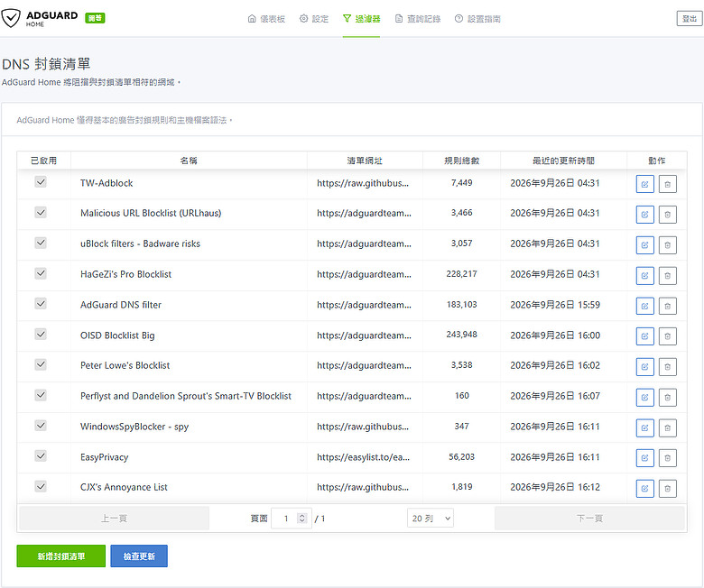
Task: Click the "Peter Lowe's Blocklist" name
Action: click(x=125, y=365)
